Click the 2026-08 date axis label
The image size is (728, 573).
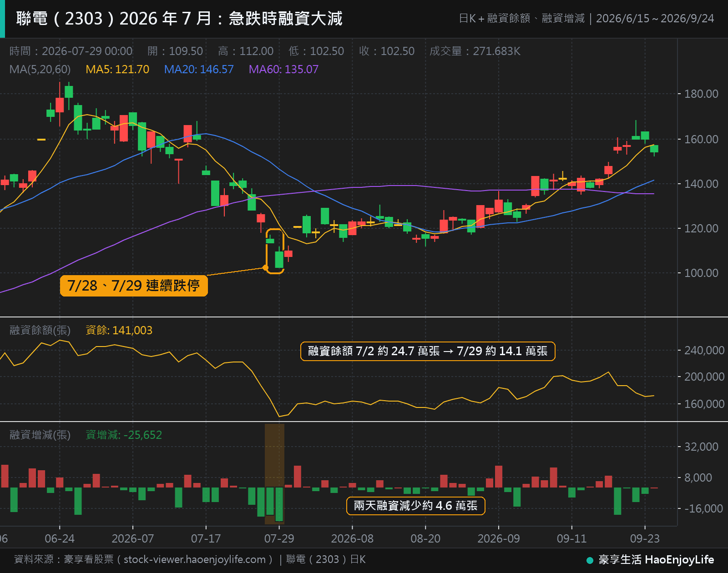pyautogui.click(x=352, y=539)
